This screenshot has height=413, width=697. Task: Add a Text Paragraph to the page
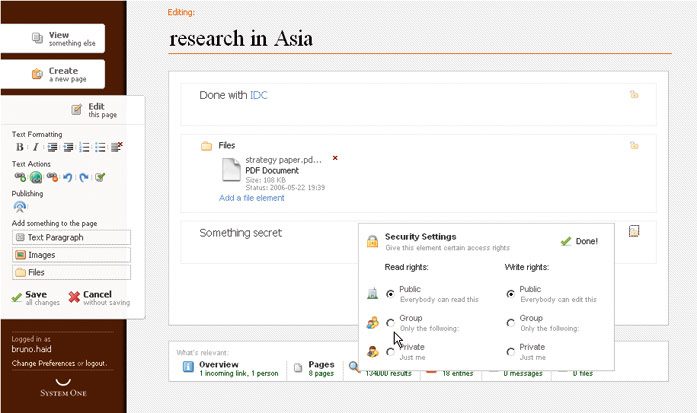(x=72, y=238)
